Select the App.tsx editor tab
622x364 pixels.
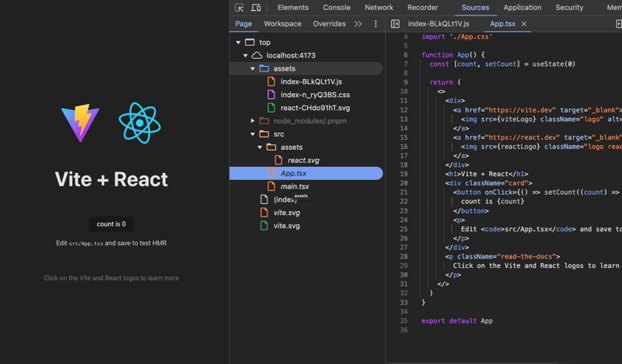click(x=503, y=24)
